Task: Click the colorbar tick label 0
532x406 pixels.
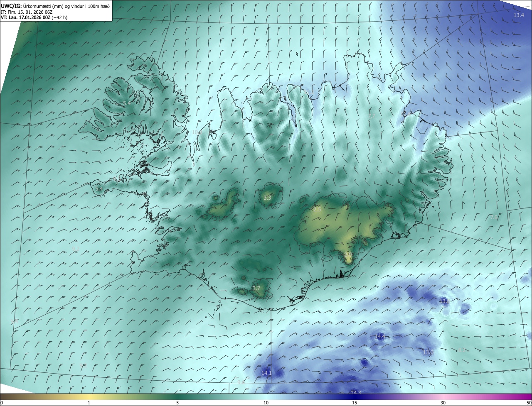Action: 2,403
